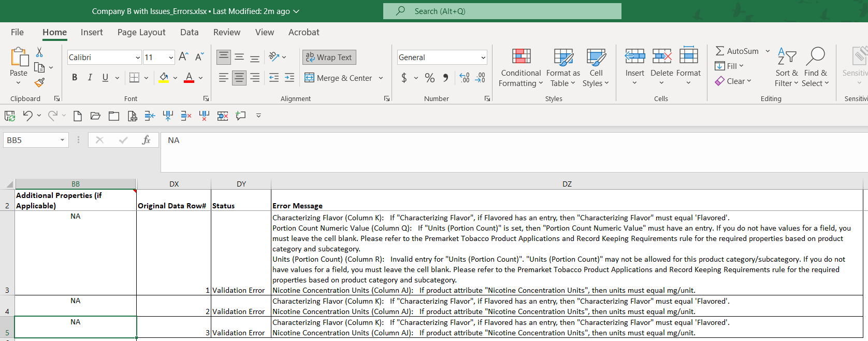Screen dimensions: 868x341
Task: Open the Name Box dropdown arrow
Action: (x=62, y=140)
